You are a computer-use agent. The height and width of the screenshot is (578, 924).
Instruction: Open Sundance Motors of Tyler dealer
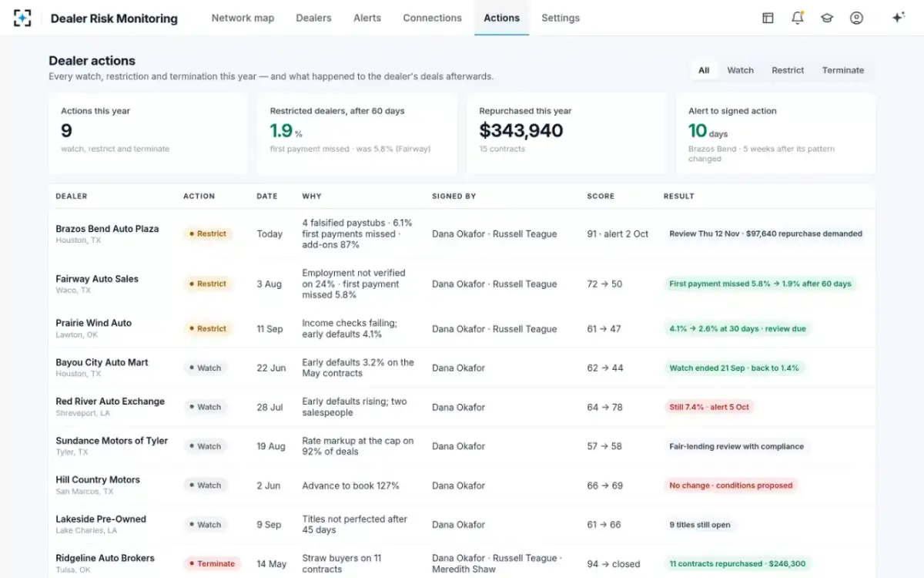(x=112, y=441)
